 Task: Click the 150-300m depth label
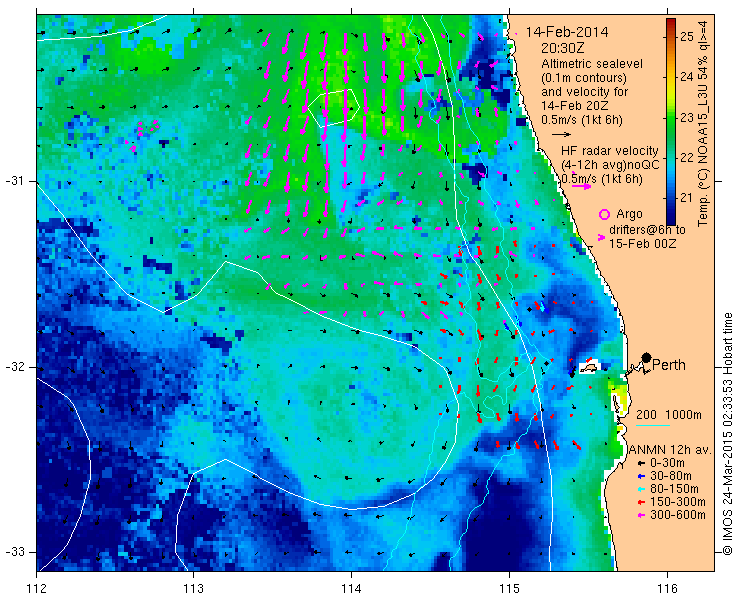coord(677,502)
